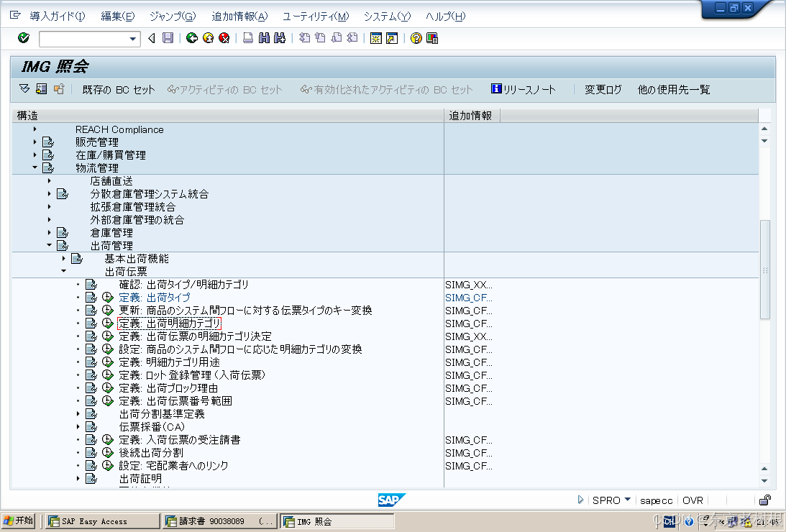Open the 導入ガイド menu

pos(57,17)
